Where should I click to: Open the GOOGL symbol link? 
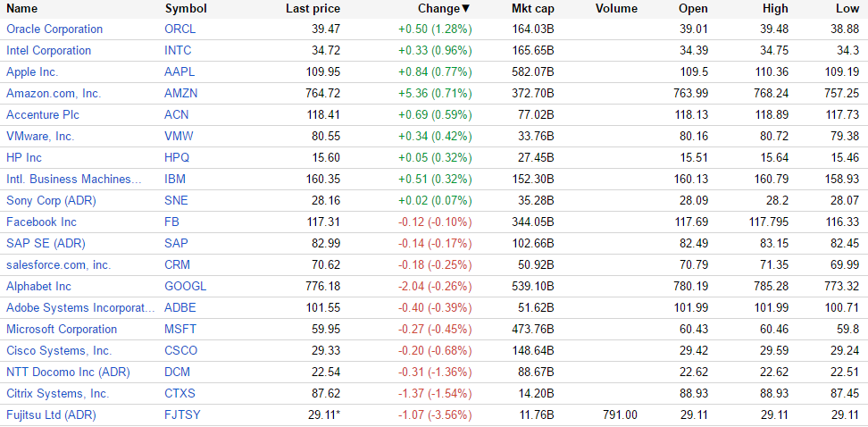(185, 287)
